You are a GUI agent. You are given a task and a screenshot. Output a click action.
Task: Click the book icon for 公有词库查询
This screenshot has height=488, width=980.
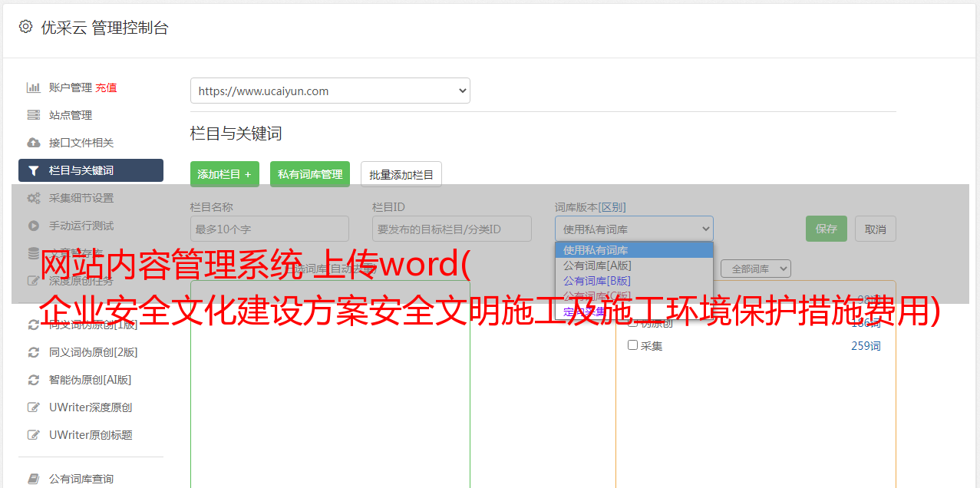pyautogui.click(x=34, y=479)
